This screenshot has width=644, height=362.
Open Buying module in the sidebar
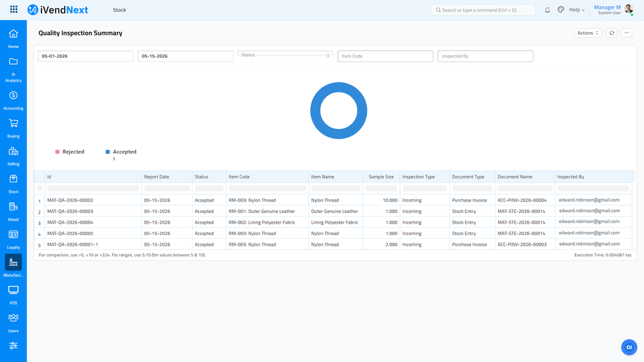click(x=13, y=128)
